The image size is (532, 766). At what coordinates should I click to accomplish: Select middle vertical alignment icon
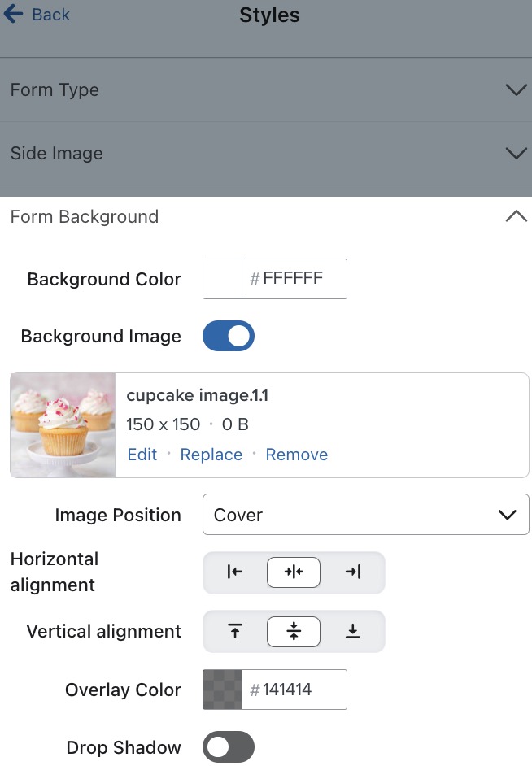pos(293,631)
